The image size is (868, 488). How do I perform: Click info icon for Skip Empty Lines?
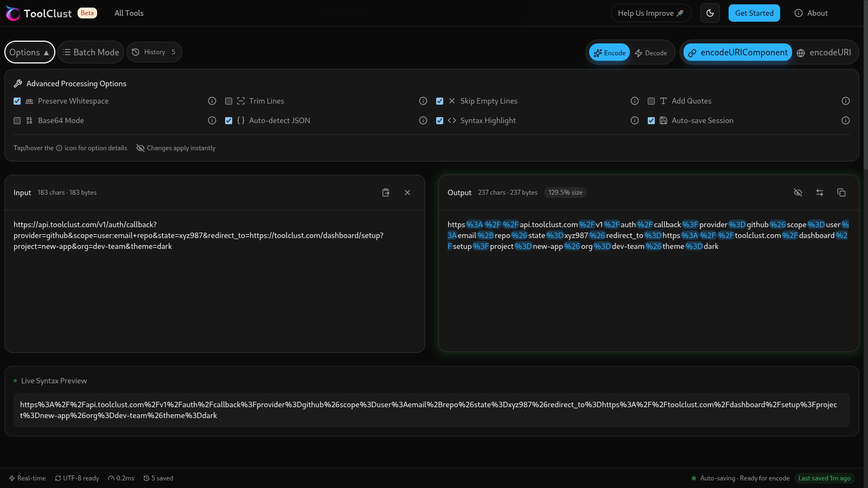[635, 101]
